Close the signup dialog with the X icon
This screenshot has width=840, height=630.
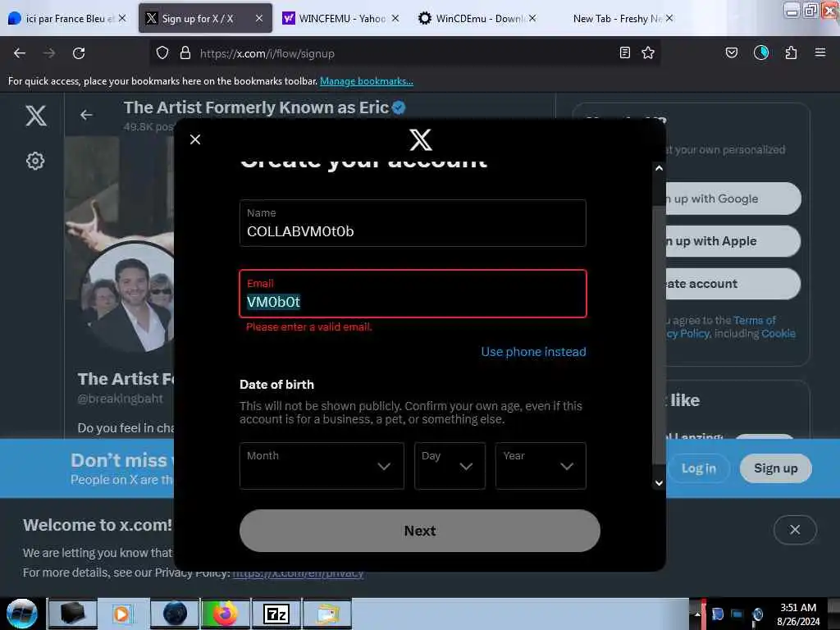pyautogui.click(x=195, y=139)
